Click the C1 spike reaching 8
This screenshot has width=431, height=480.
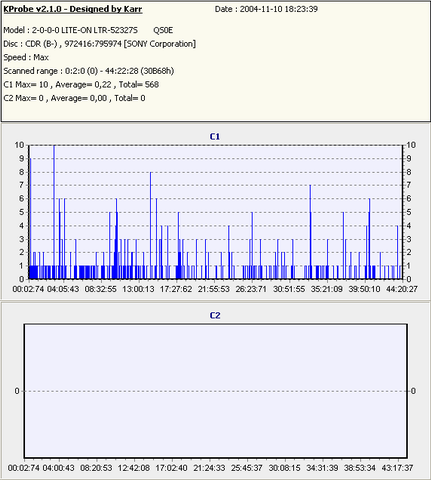pyautogui.click(x=151, y=225)
